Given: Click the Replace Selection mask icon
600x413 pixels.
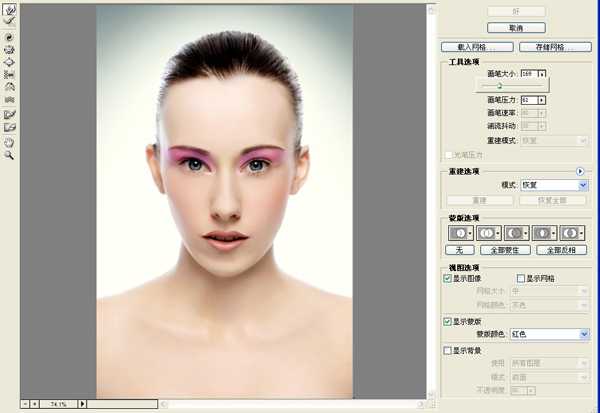Looking at the screenshot, I should coord(461,233).
